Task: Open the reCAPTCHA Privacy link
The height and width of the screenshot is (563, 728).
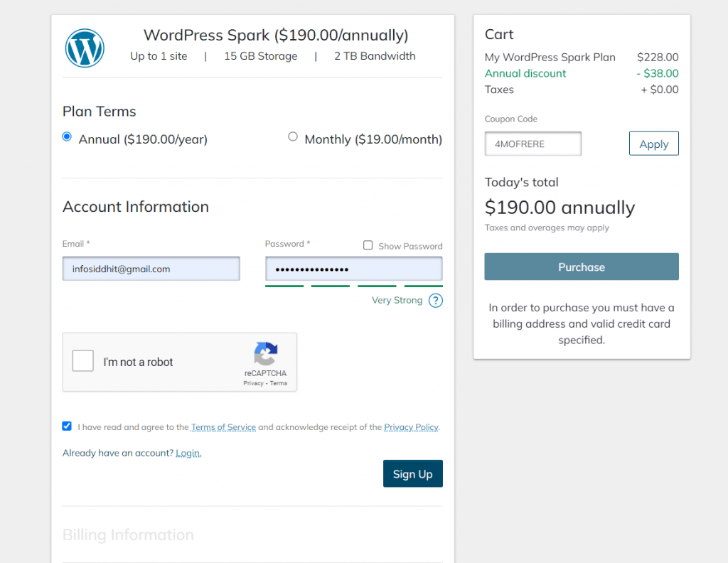Action: coord(253,383)
